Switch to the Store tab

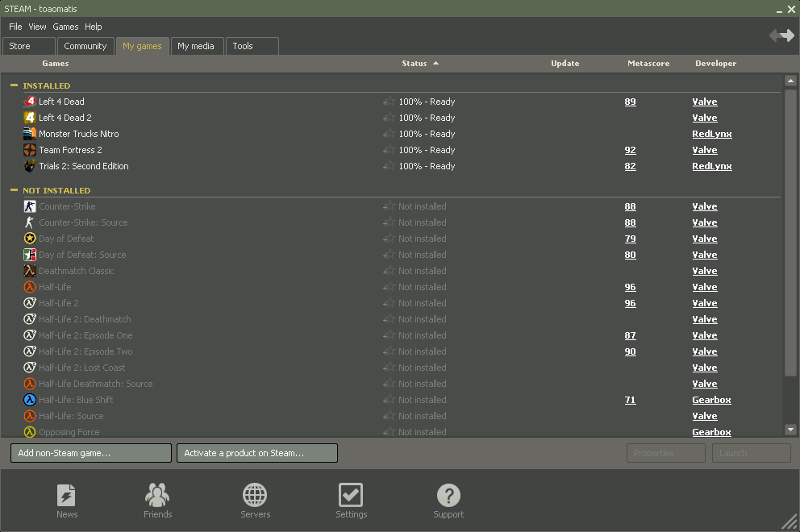[29, 46]
